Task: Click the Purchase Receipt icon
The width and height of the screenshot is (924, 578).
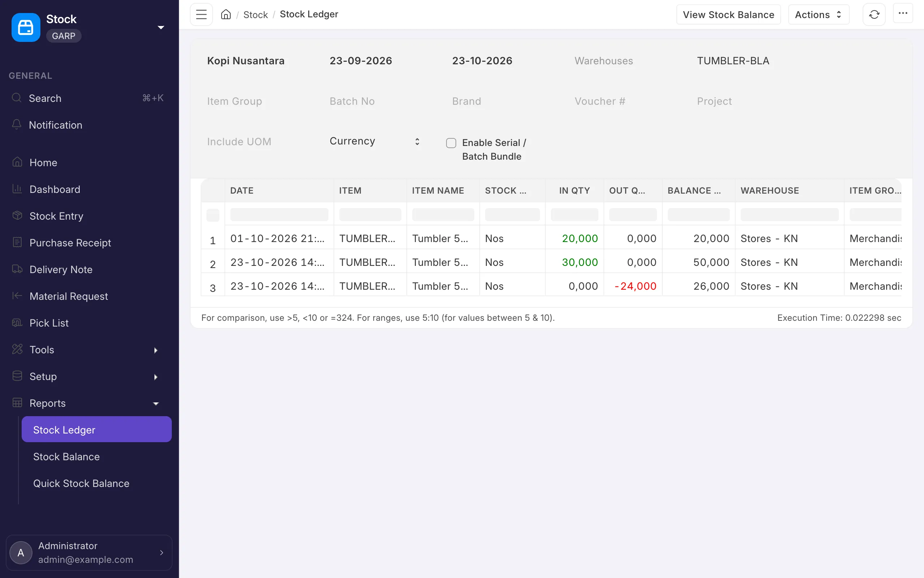Action: pos(17,242)
